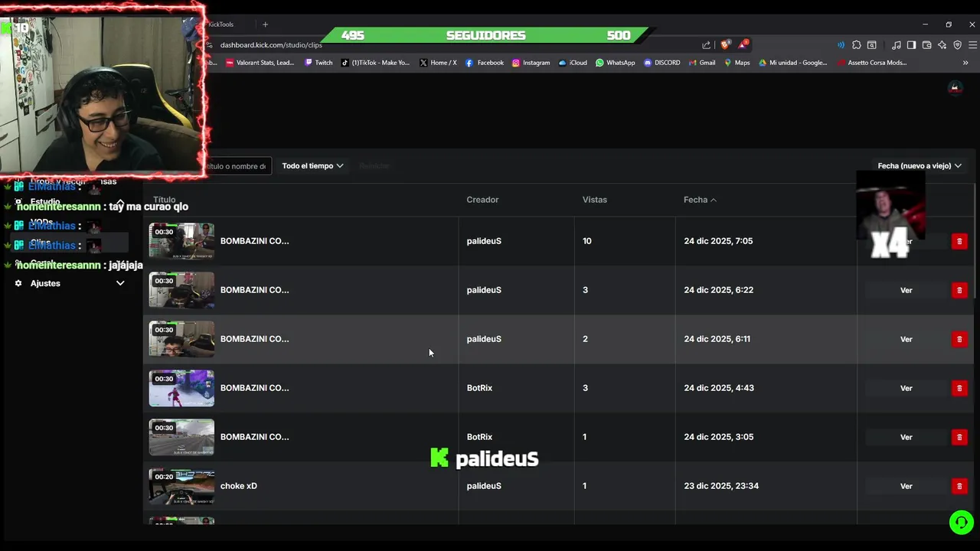
Task: Open the Twitch bookmark
Action: [x=318, y=63]
